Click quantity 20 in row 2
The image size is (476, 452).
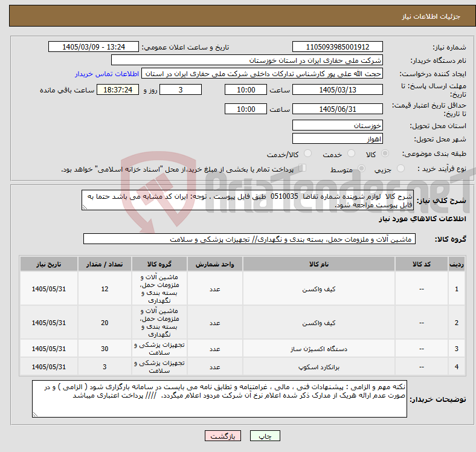click(x=105, y=323)
